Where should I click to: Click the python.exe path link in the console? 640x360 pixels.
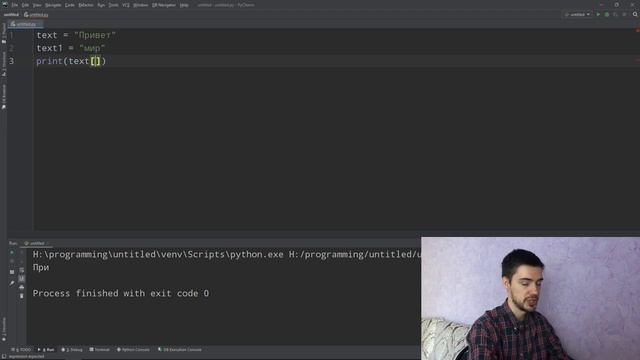point(158,254)
